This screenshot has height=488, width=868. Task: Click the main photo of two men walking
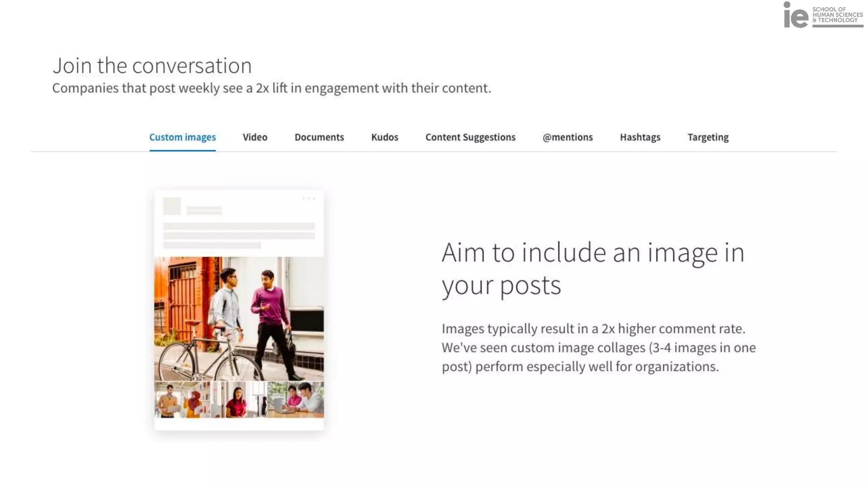(x=239, y=319)
